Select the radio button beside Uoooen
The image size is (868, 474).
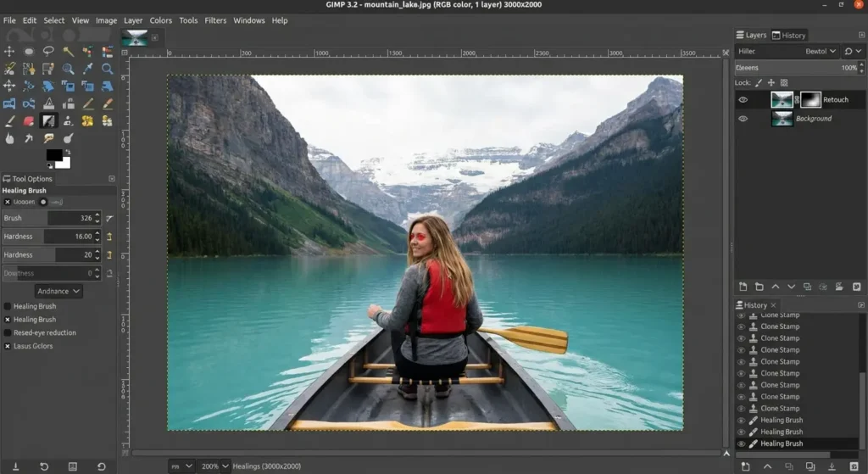point(43,202)
